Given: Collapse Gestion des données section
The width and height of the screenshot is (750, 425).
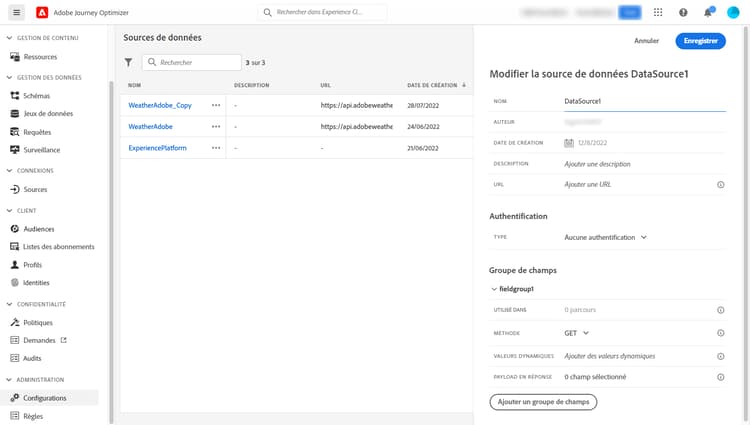Looking at the screenshot, I should [x=9, y=77].
